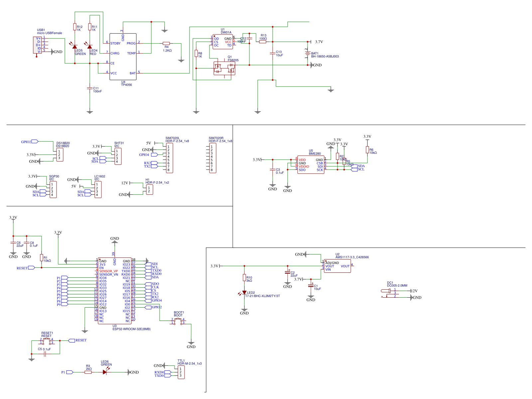532x399 pixels.
Task: Pick capacitor C6 22uF
Action: [13, 243]
